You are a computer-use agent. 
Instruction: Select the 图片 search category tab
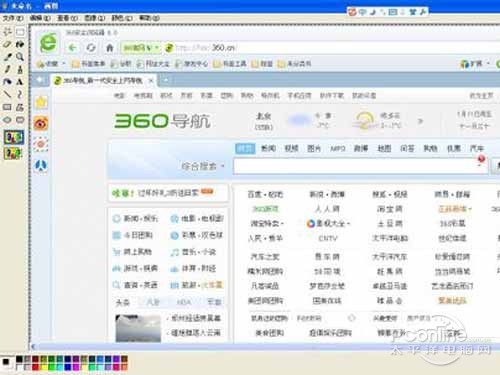(314, 149)
